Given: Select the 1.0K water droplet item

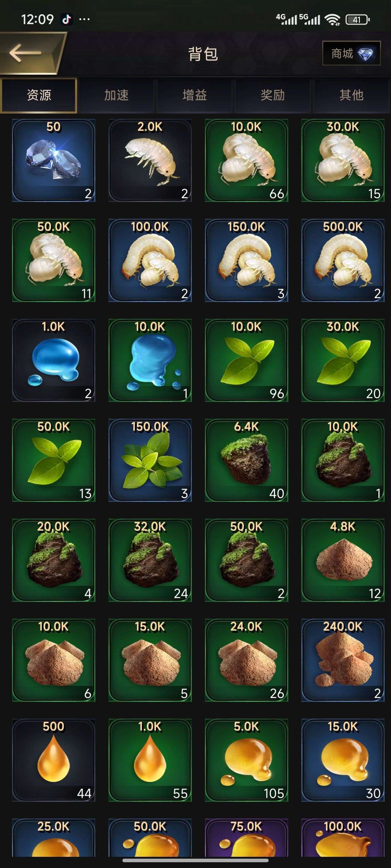Looking at the screenshot, I should [x=54, y=360].
